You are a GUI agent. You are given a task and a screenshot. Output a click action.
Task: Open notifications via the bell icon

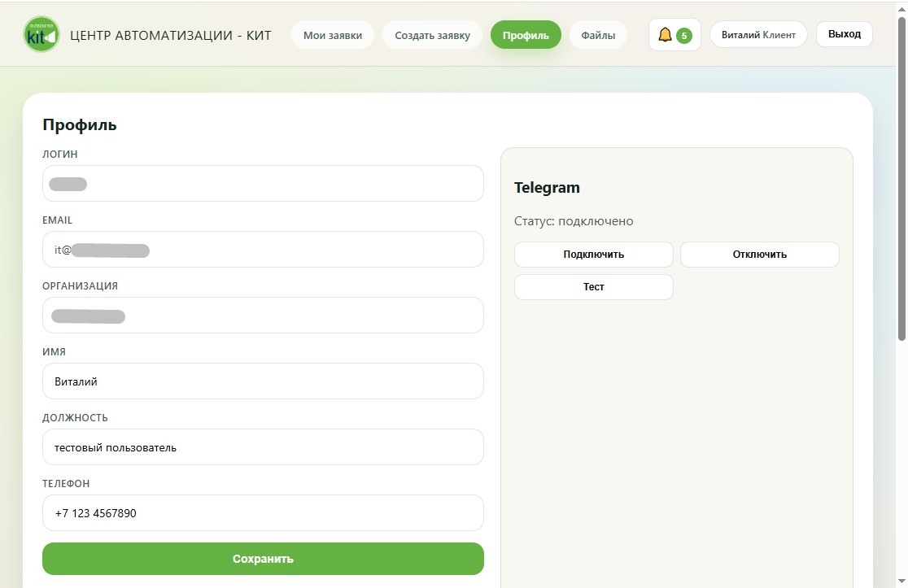coord(666,35)
